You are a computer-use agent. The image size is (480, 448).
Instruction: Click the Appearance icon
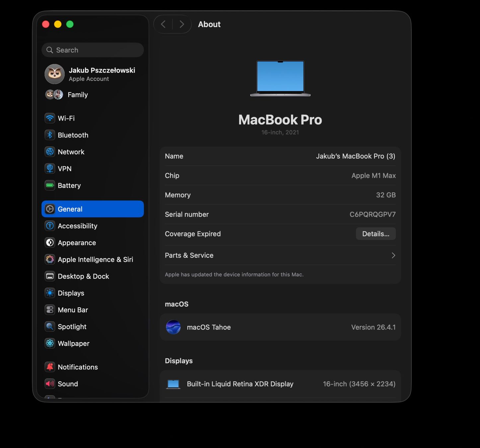tap(50, 243)
